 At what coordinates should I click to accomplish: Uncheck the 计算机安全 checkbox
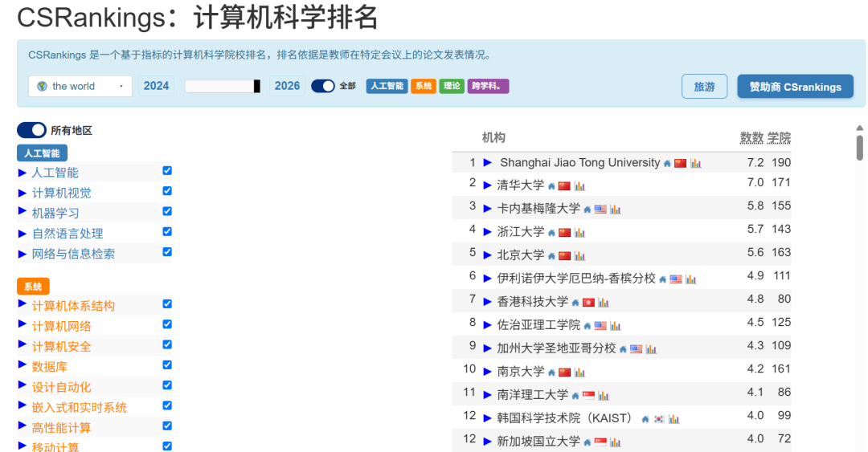(167, 344)
